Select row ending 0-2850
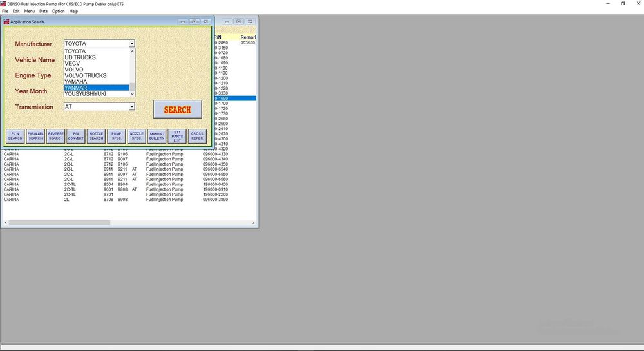The image size is (644, 351). (235, 43)
